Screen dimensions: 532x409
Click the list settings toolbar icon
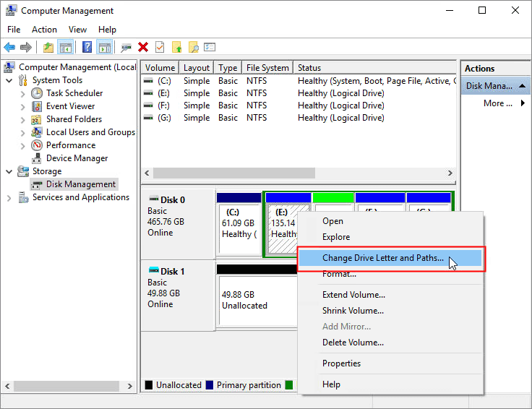tap(210, 47)
